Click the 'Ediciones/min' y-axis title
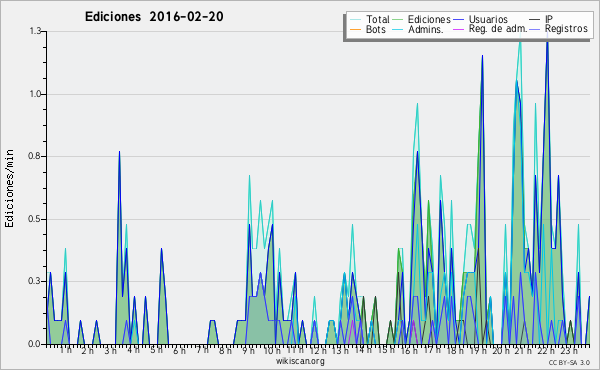 (9, 188)
